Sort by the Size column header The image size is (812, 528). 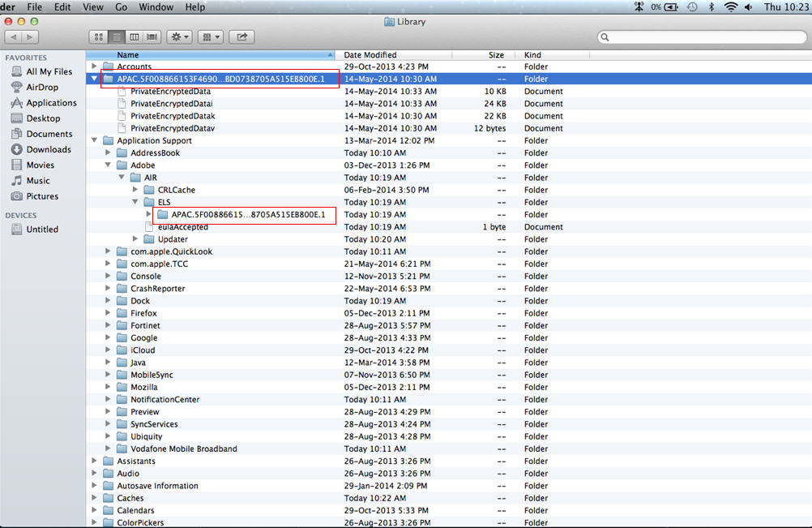click(x=496, y=55)
